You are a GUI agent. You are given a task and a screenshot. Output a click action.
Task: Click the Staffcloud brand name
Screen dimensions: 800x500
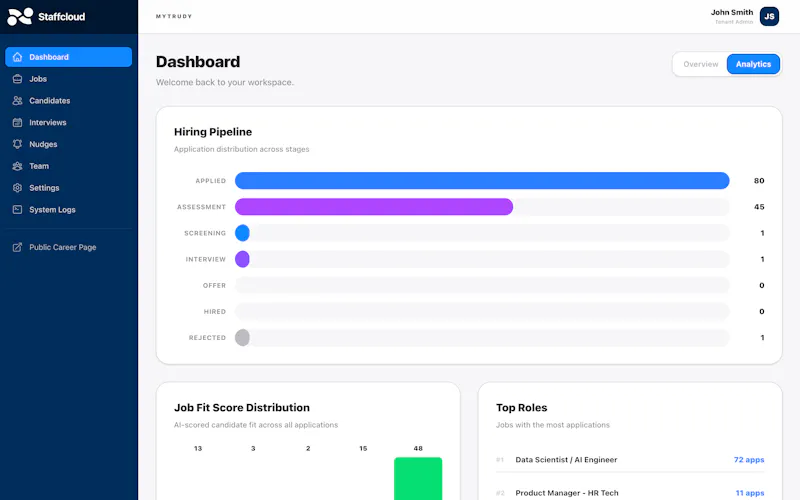(x=62, y=17)
